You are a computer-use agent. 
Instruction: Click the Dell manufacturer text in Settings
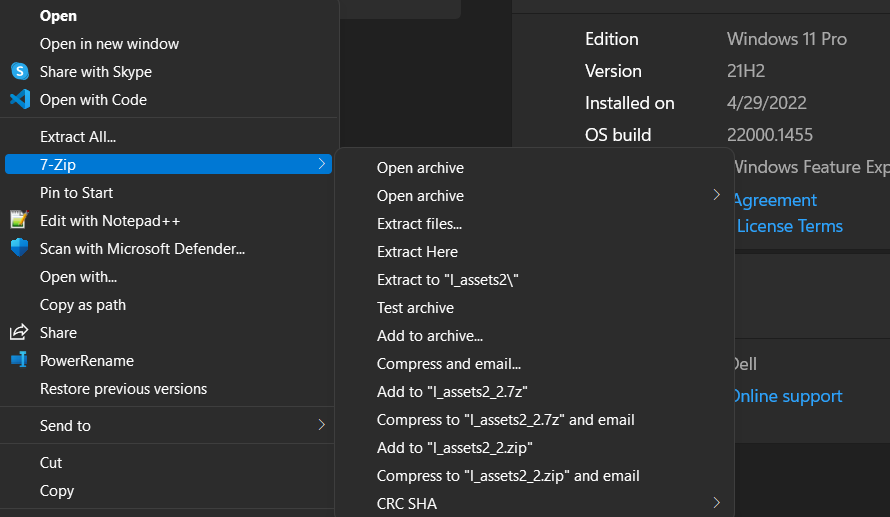tap(746, 364)
